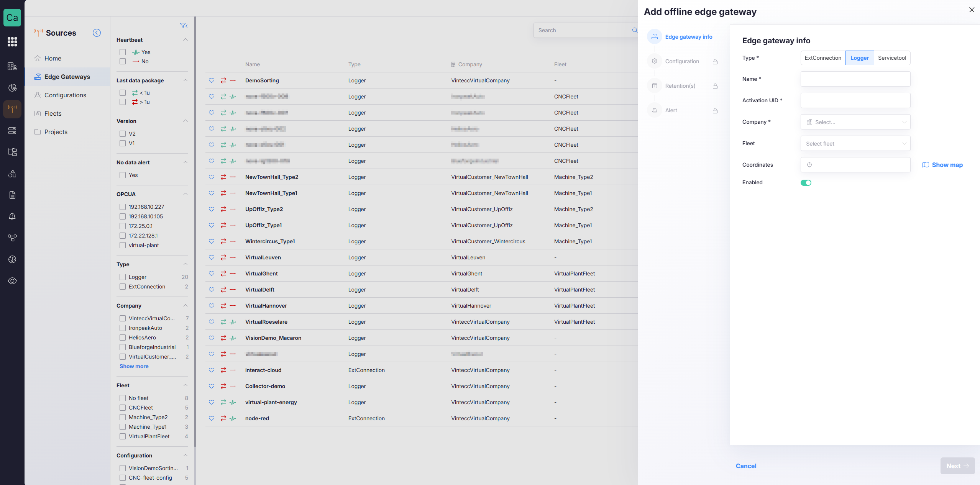Screen dimensions: 980x485
Task: Click the Alert step bell icon
Action: [655, 110]
